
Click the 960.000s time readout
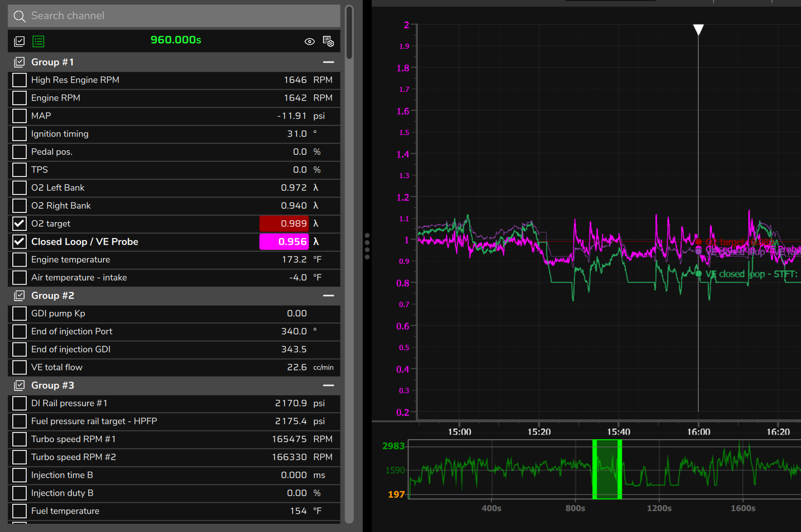[x=176, y=40]
